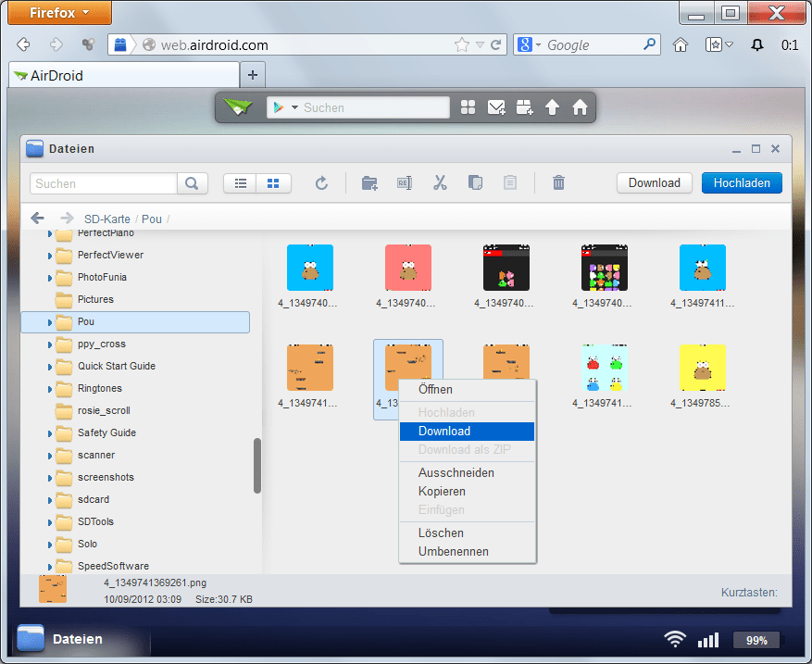Viewport: 812px width, 664px height.
Task: Click the web.airdroid.com address bar
Action: 306,45
